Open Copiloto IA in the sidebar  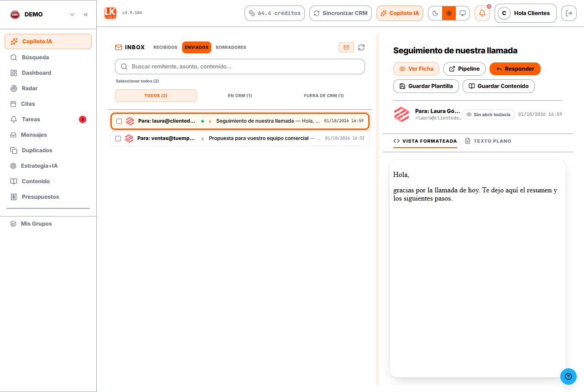[x=48, y=41]
